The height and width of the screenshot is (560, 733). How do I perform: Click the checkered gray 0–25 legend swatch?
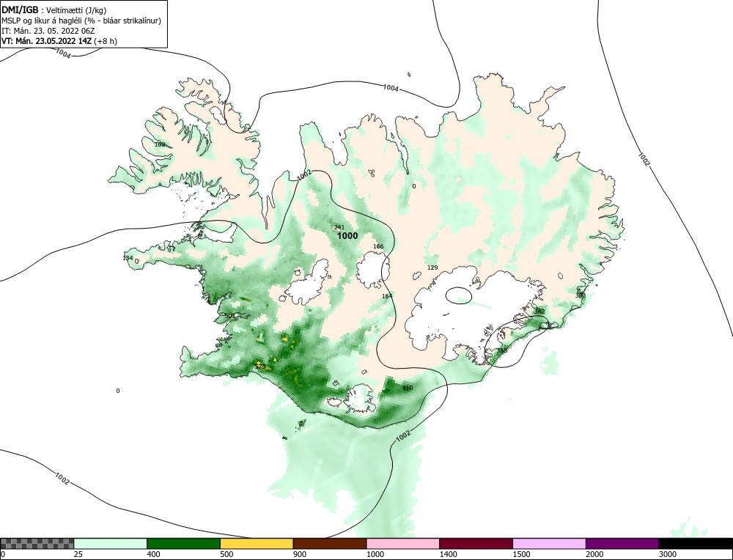pyautogui.click(x=37, y=543)
